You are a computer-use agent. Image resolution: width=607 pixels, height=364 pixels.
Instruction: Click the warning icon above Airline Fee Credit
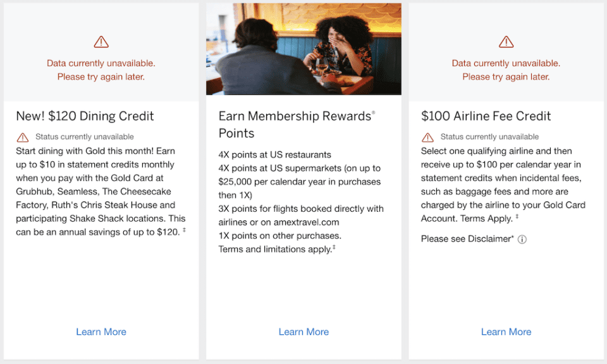point(506,41)
